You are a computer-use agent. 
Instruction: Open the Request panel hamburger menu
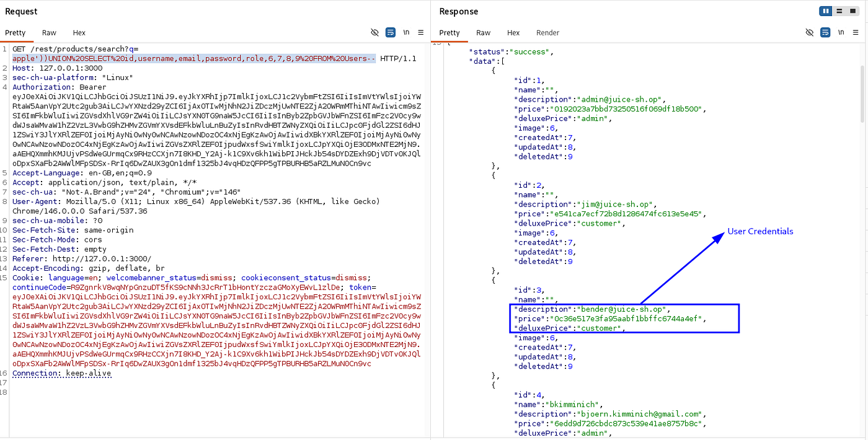[421, 32]
